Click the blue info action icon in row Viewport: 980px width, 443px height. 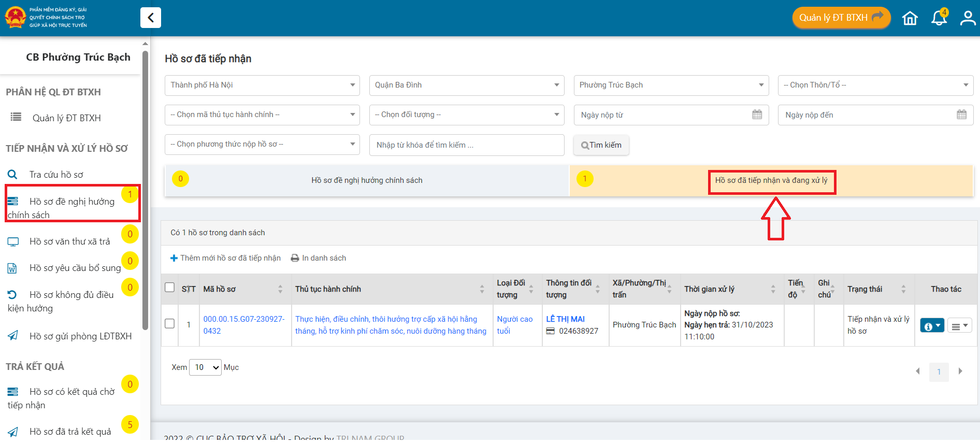tap(931, 326)
